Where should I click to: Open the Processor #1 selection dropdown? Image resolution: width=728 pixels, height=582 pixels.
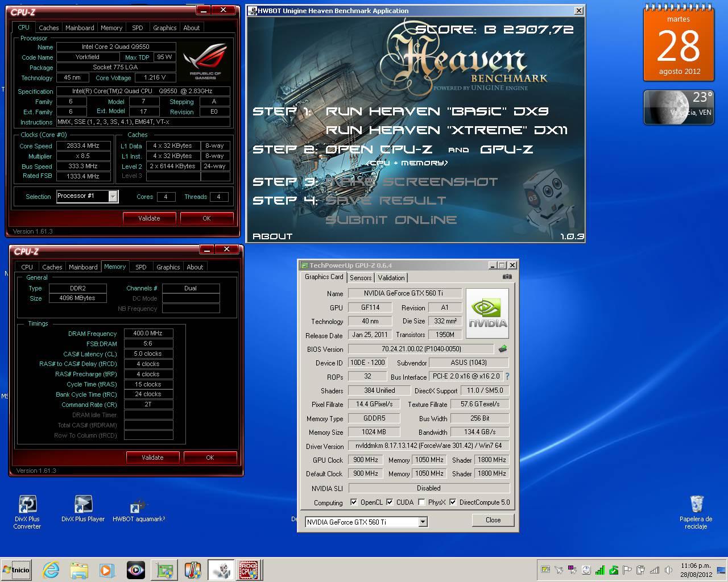(x=87, y=196)
